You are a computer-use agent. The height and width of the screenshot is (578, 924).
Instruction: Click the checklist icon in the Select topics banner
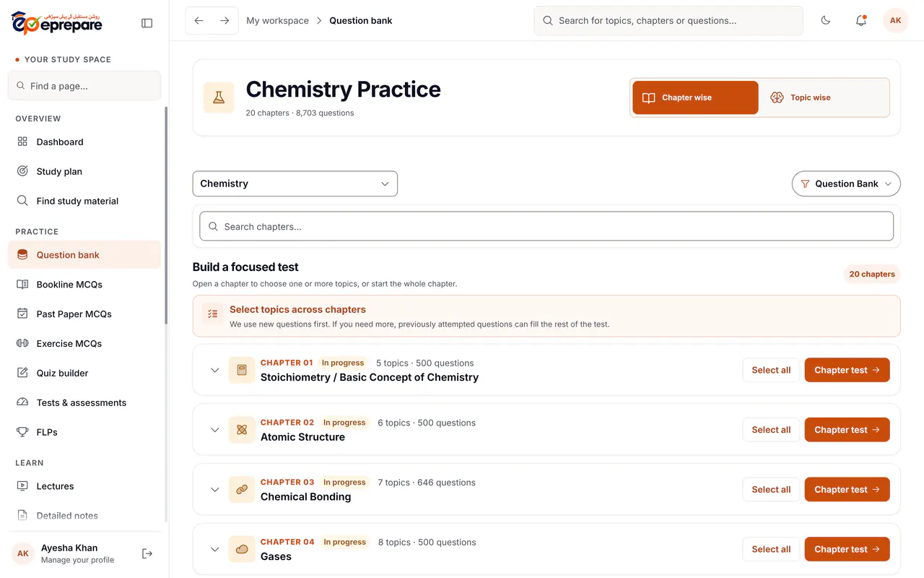[x=212, y=314]
